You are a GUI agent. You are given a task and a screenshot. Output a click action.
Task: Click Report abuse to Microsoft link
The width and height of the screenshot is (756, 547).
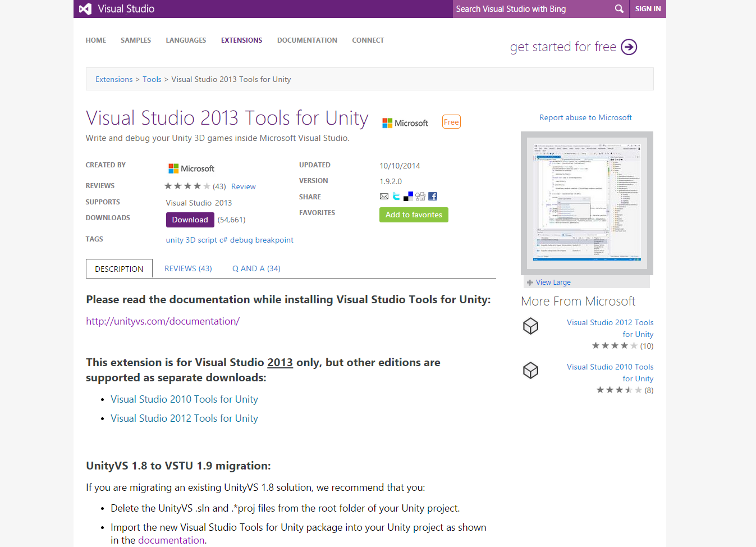click(585, 117)
